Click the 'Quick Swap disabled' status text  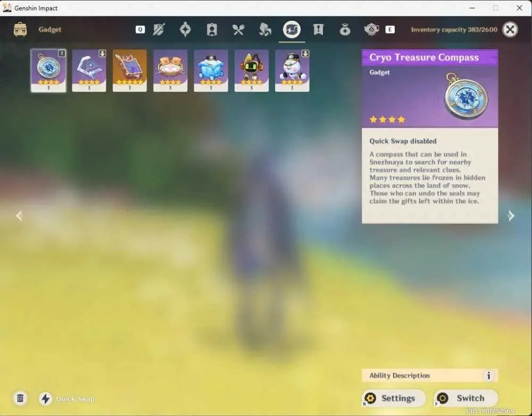(403, 141)
